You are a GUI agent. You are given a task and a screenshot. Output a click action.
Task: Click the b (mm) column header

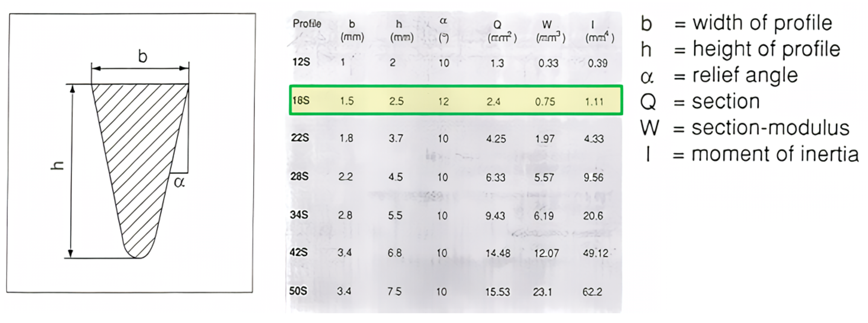[352, 30]
